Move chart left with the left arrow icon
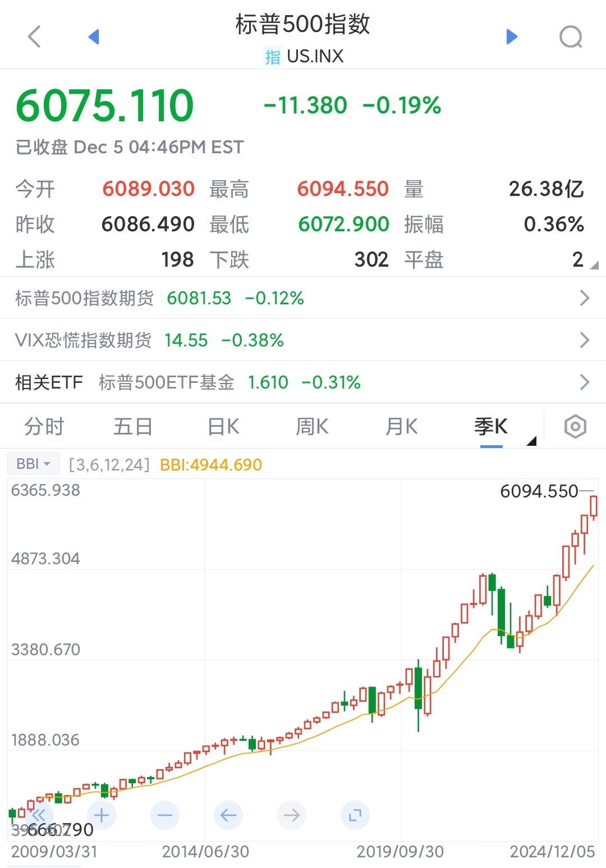Screen dimensions: 606x868 [x=228, y=815]
